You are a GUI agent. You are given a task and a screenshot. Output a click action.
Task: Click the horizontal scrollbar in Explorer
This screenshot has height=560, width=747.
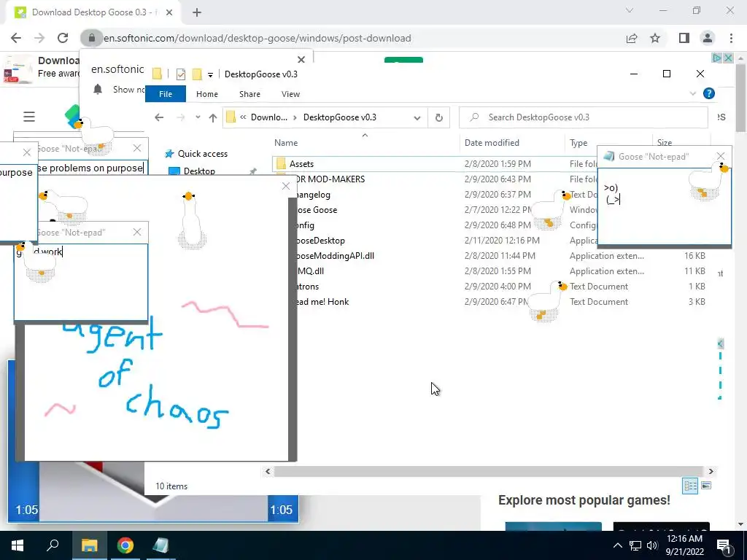pyautogui.click(x=488, y=471)
